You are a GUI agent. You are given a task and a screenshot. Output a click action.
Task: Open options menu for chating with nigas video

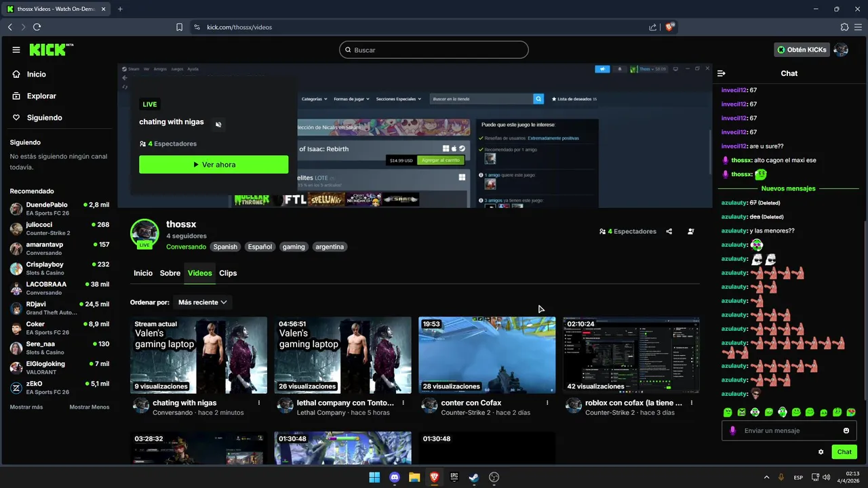pyautogui.click(x=259, y=403)
